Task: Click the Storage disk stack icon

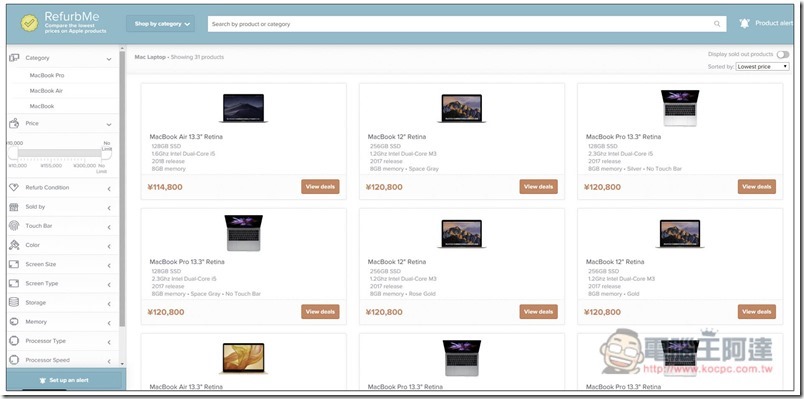Action: (x=14, y=303)
